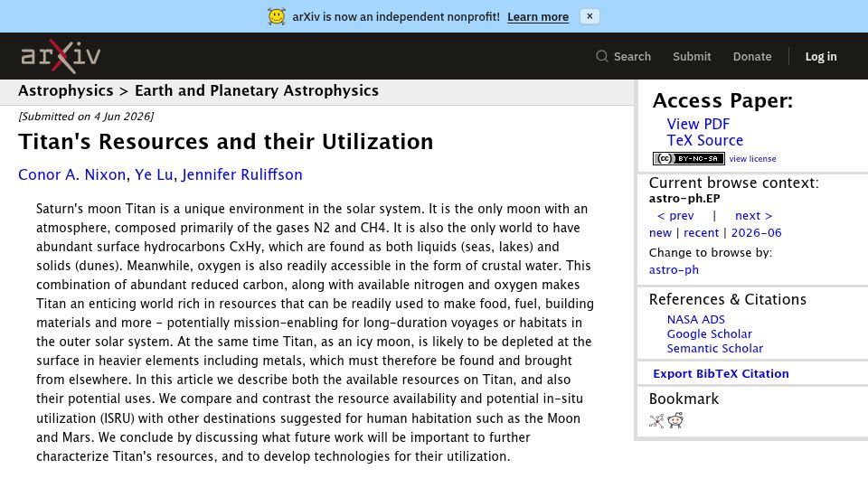Screen dimensions: 868x488
Task: Open Search in the header
Action: 632,56
